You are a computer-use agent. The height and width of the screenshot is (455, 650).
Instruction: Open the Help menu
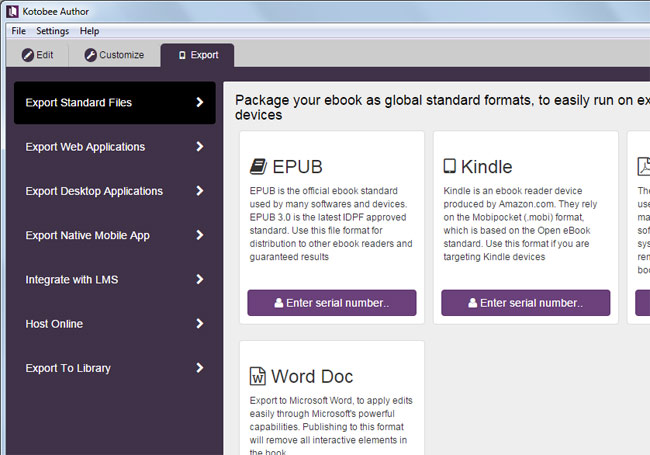click(90, 31)
